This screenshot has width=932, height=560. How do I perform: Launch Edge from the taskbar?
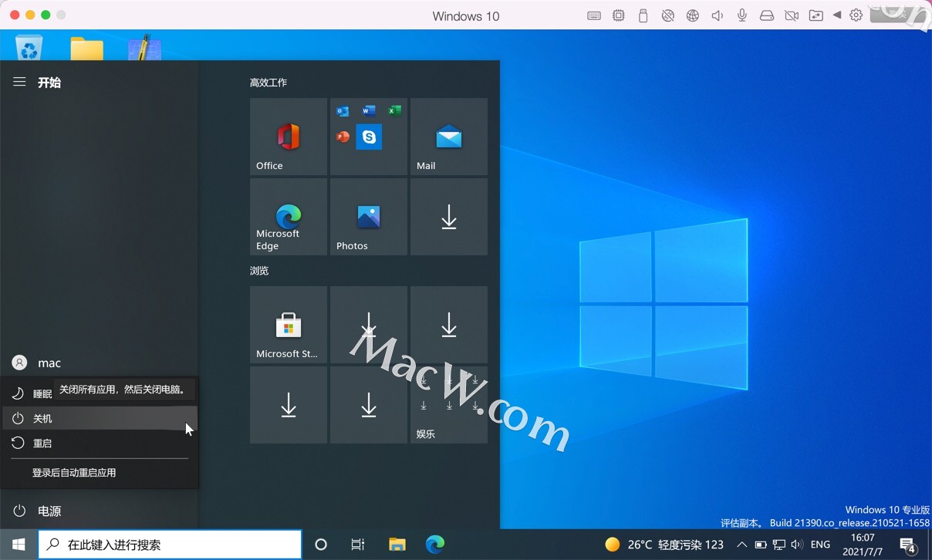pos(435,545)
